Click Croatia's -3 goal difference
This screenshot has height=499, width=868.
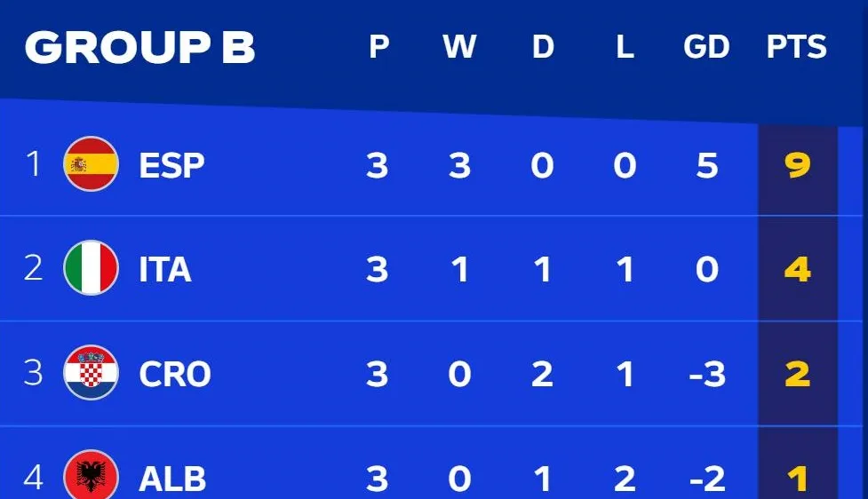(x=707, y=375)
